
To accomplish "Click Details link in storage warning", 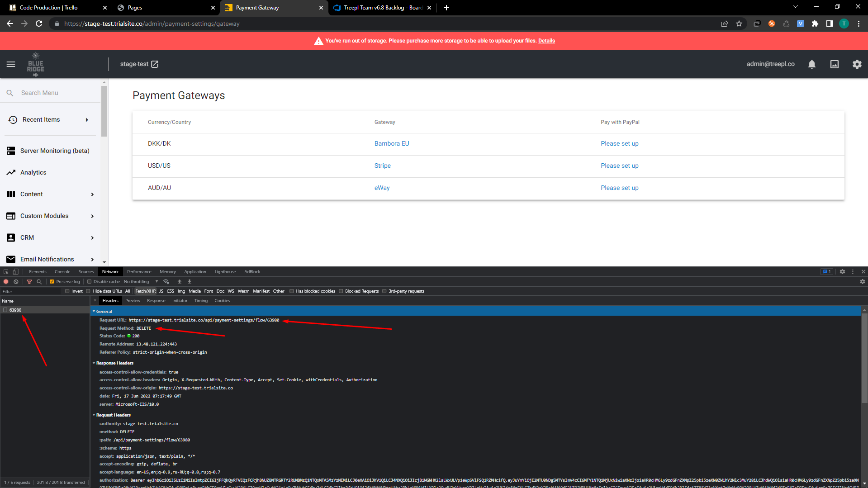I will pos(546,41).
